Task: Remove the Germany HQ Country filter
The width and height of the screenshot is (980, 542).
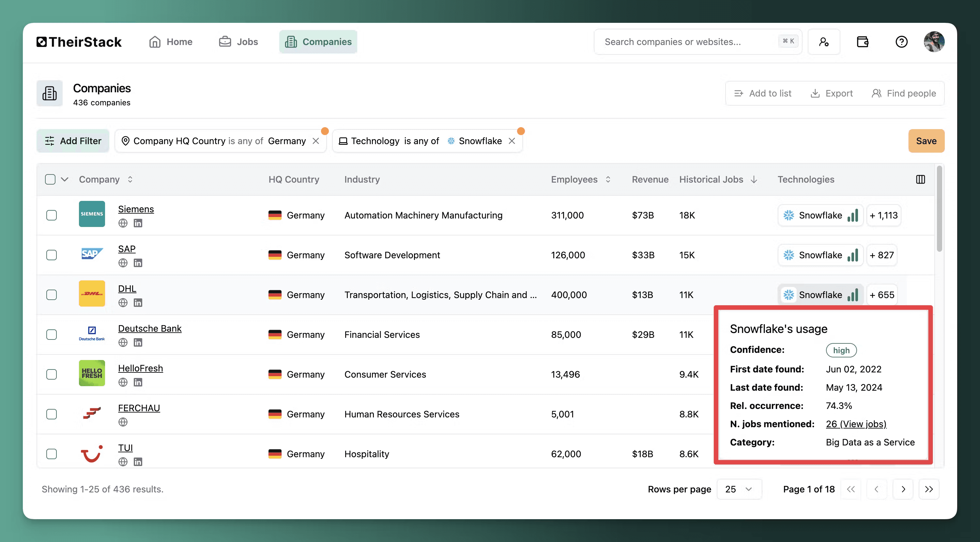Action: [x=316, y=141]
